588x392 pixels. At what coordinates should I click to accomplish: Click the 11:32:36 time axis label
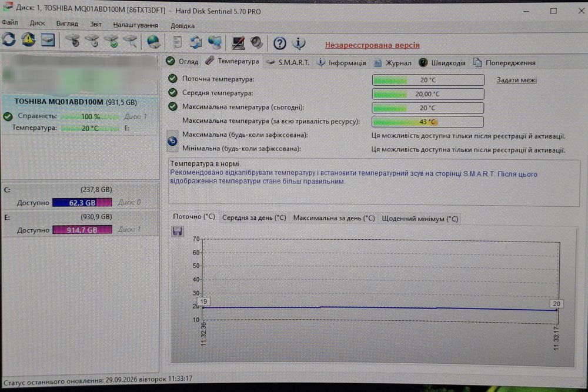tap(203, 334)
